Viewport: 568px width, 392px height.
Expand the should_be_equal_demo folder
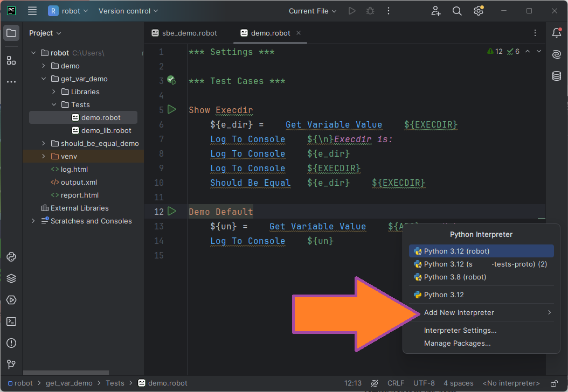(44, 143)
